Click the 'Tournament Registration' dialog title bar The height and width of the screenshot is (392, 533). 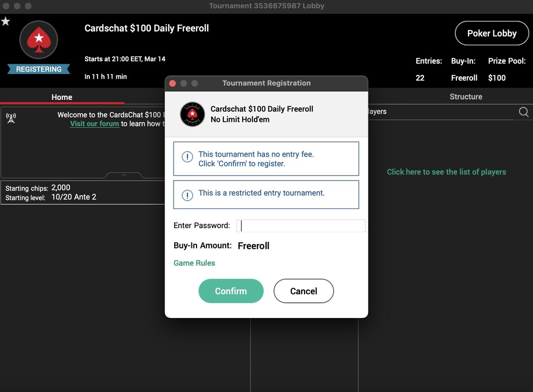pyautogui.click(x=266, y=83)
